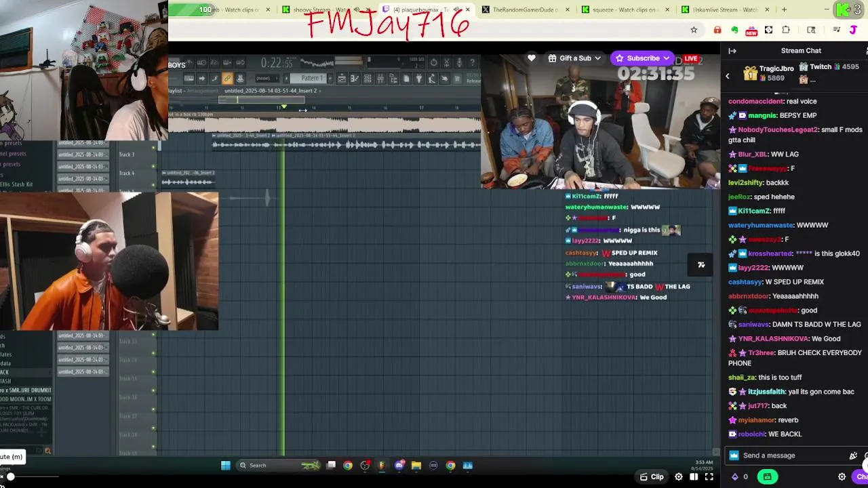The height and width of the screenshot is (488, 868).
Task: Mute the plaqueboymax tab audio icon
Action: point(456,9)
